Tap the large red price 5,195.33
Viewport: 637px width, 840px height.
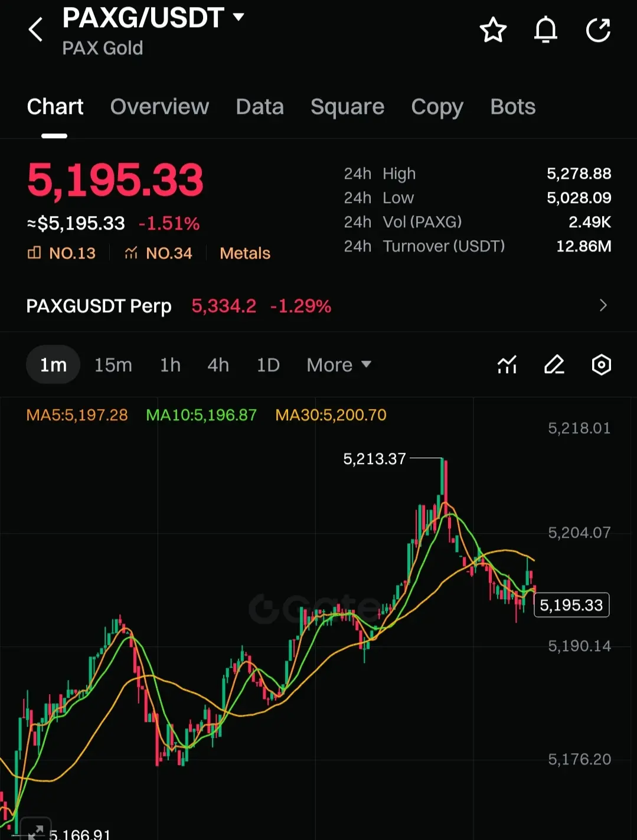coord(115,180)
